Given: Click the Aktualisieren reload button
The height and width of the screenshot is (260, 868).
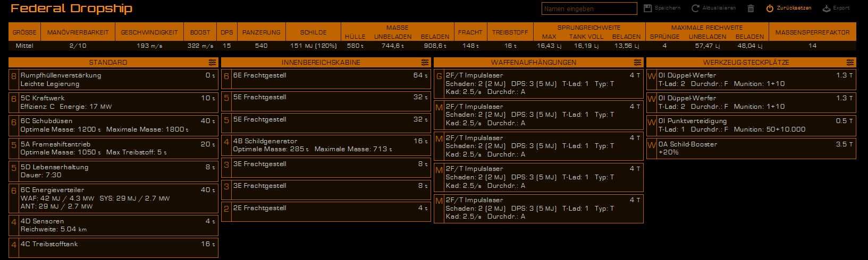Looking at the screenshot, I should tap(713, 8).
